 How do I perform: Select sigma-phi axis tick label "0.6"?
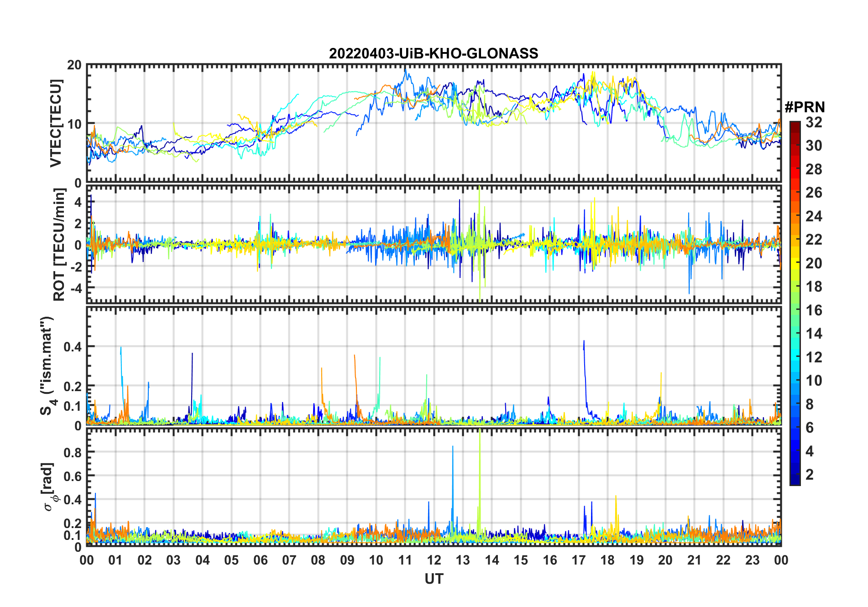click(x=73, y=476)
